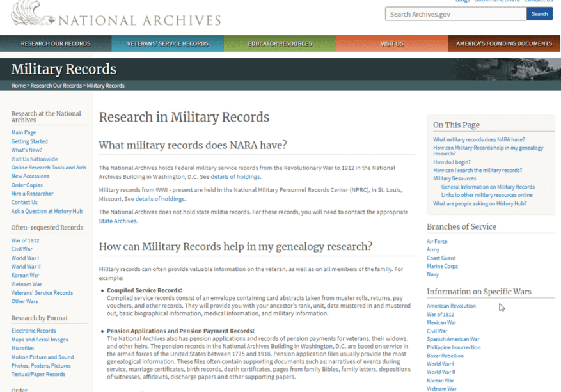Open the Order Copies link

pyautogui.click(x=27, y=185)
